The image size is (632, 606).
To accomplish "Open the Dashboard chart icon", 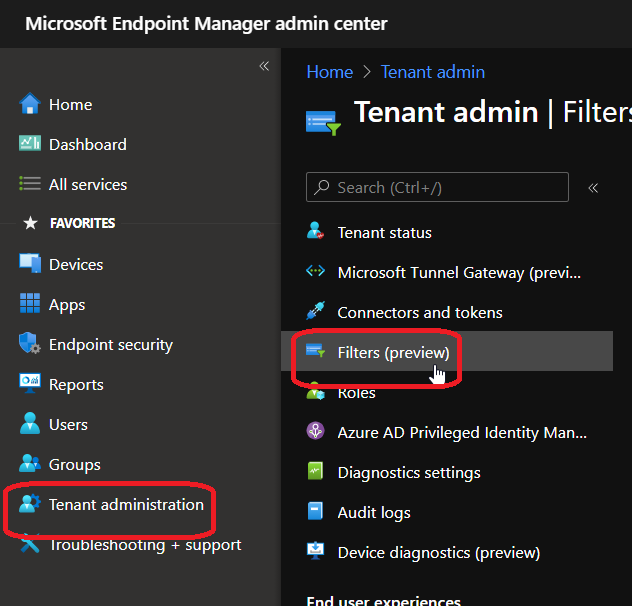I will point(30,144).
